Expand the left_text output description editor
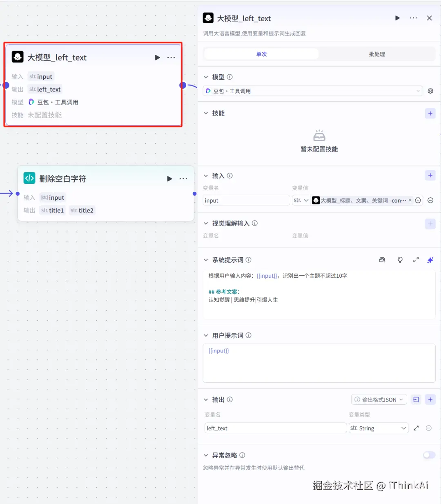 pos(416,428)
